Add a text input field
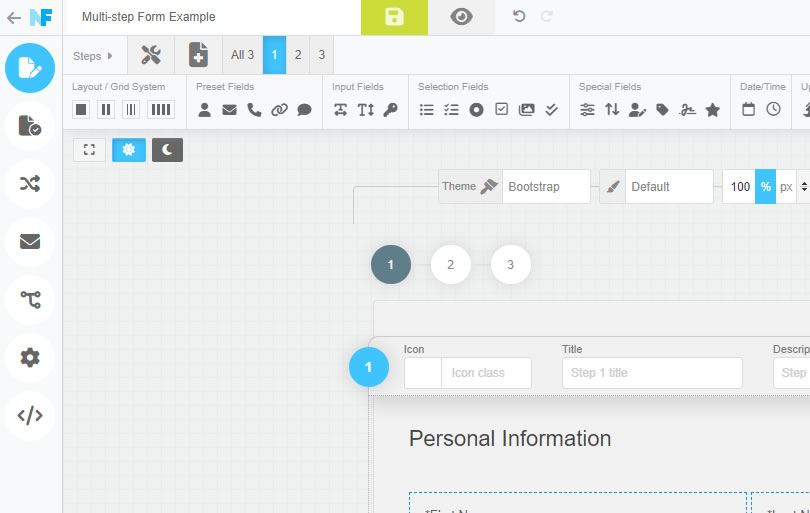The image size is (810, 513). 340,110
